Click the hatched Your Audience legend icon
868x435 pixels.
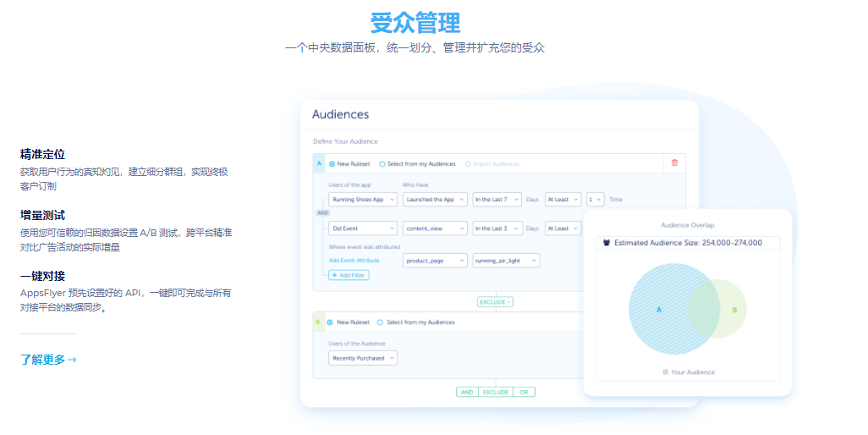tap(666, 372)
